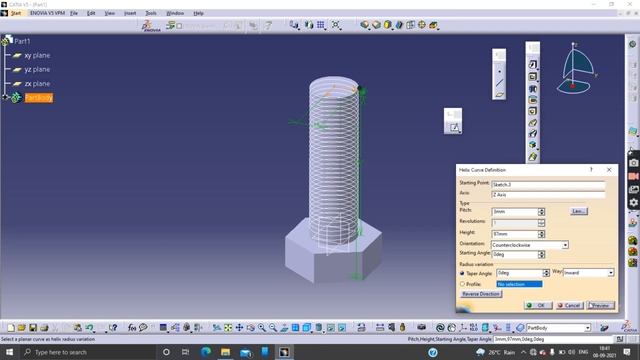Click the Normal View icon
Viewport: 640px width, 360px height.
coord(284,328)
